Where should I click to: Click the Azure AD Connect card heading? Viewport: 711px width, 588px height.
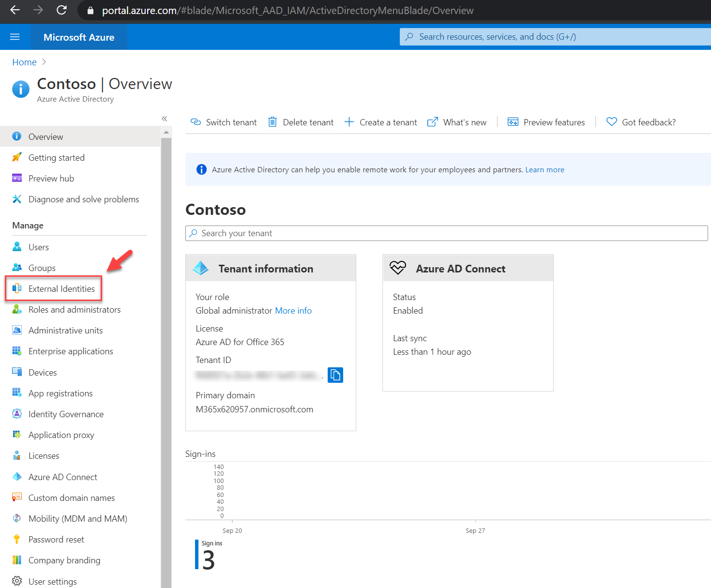(460, 269)
